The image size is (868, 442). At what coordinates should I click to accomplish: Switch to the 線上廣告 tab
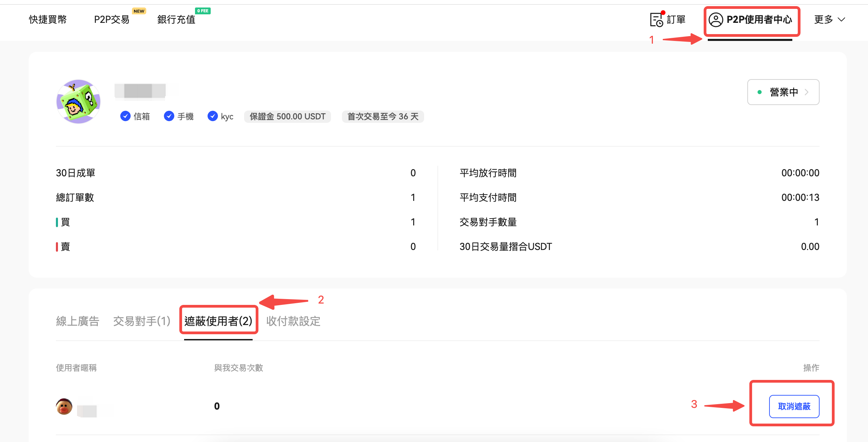77,321
